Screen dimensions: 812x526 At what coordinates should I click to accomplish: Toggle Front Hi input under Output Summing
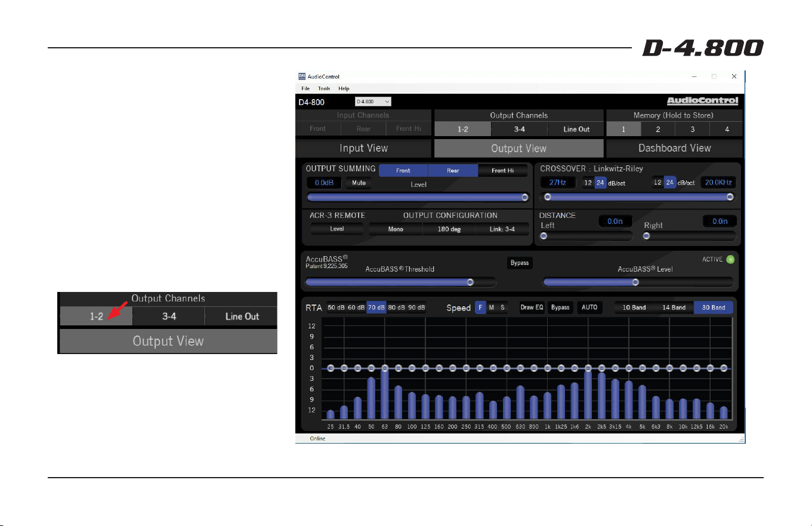504,171
